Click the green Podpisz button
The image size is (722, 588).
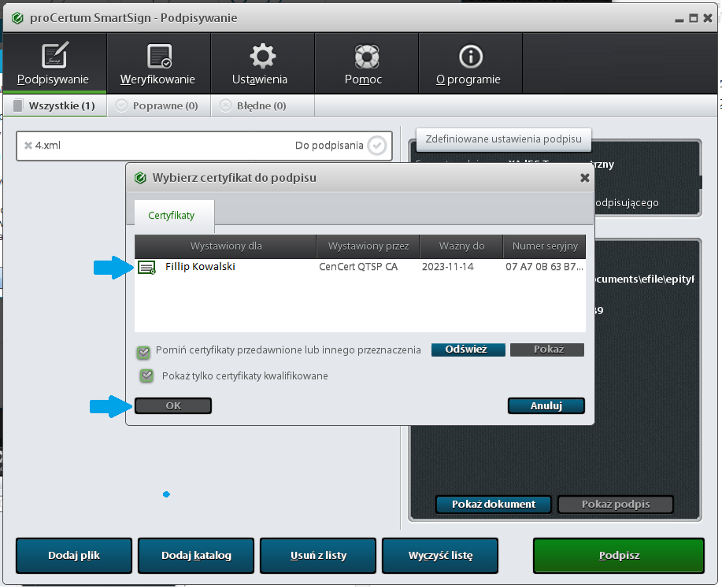tap(619, 555)
